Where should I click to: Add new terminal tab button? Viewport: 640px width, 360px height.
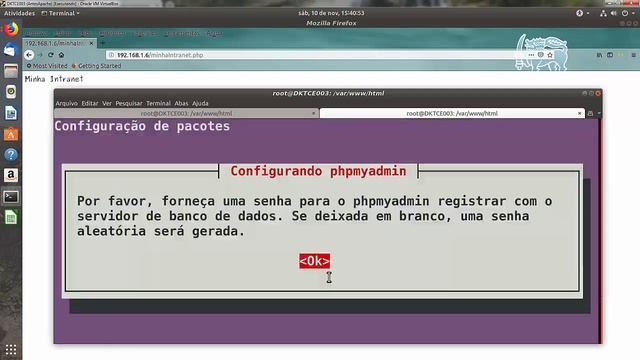tap(590, 113)
